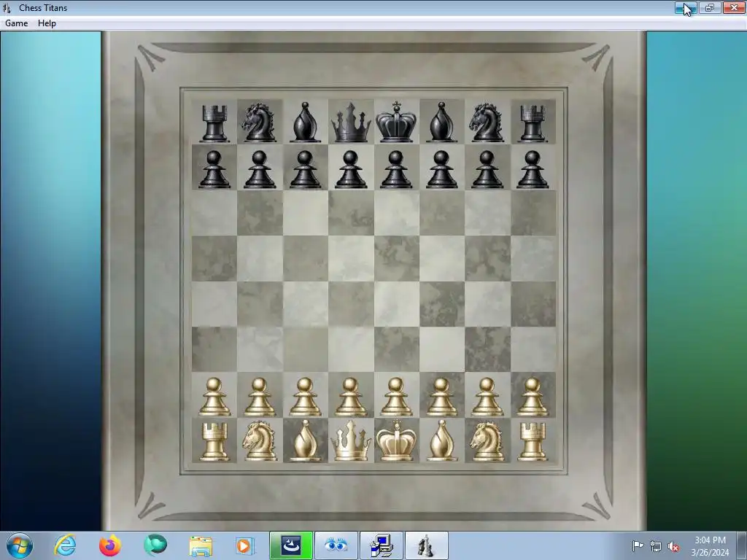This screenshot has width=747, height=560.
Task: Select the white pawn on d2
Action: point(351,397)
